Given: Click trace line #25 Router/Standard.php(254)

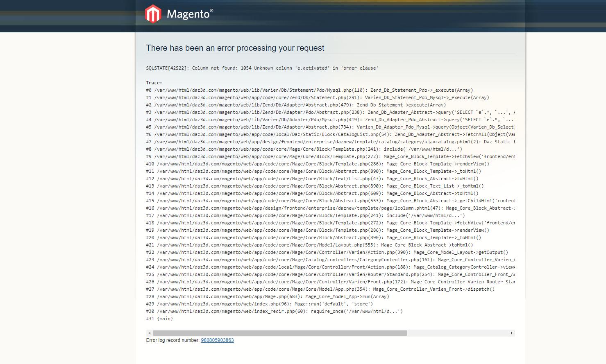Looking at the screenshot, I should 331,274.
